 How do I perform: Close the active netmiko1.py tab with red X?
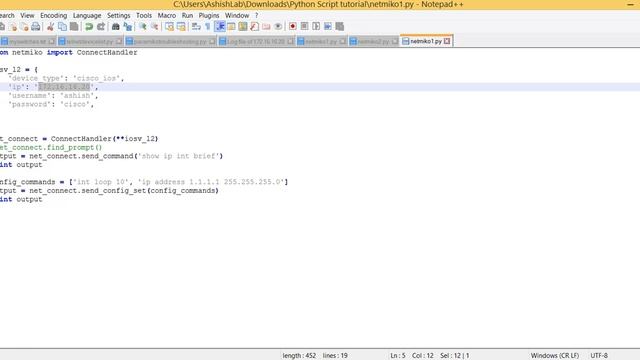(x=447, y=41)
